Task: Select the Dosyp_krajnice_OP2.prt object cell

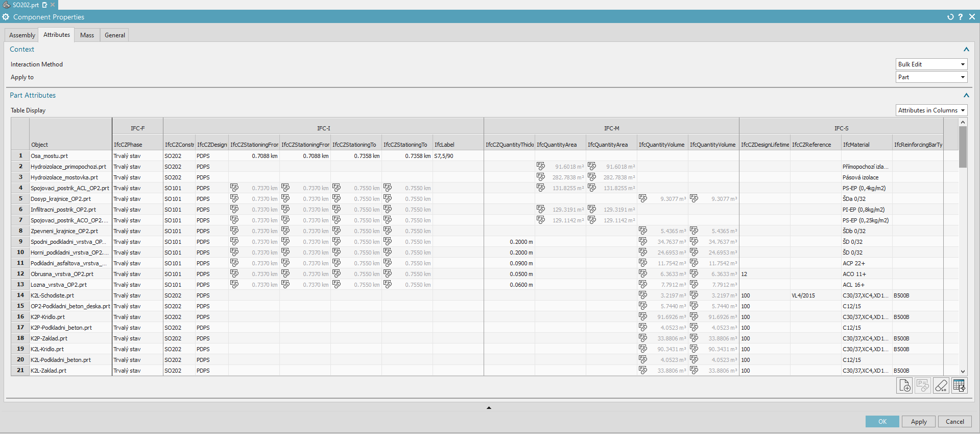Action: pos(70,199)
